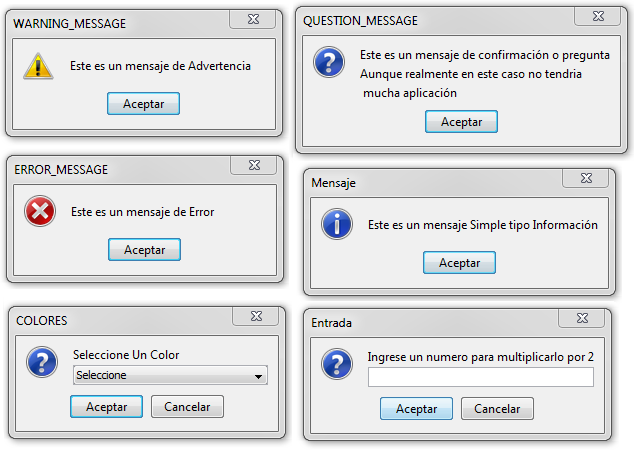Click the question mark icon in Entrada dialog

(x=337, y=363)
